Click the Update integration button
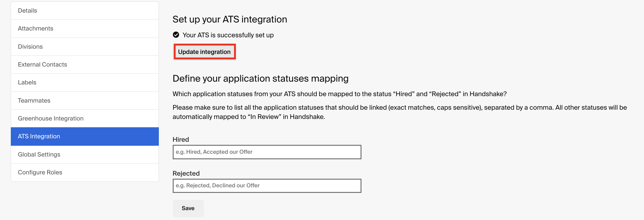Image resolution: width=644 pixels, height=220 pixels. [204, 52]
